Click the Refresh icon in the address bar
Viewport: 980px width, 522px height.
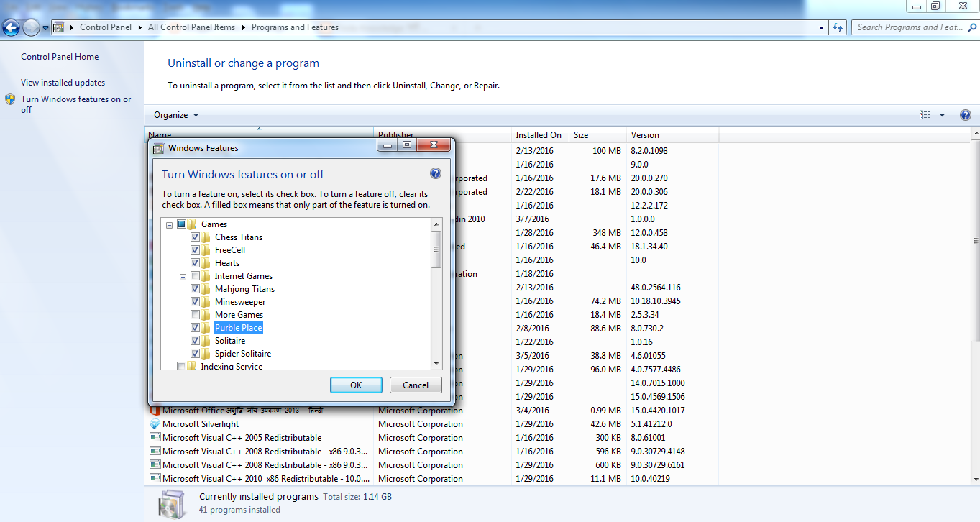click(x=837, y=27)
